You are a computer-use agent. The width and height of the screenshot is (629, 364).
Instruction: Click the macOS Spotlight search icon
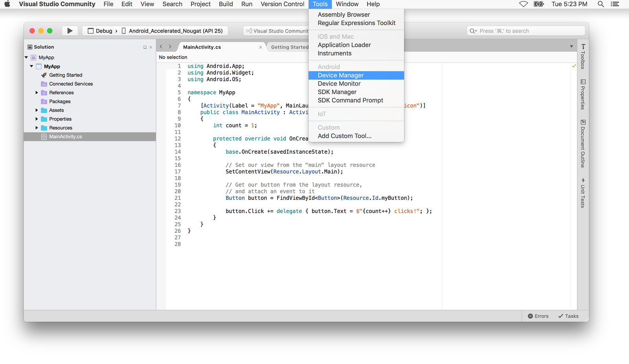(601, 4)
